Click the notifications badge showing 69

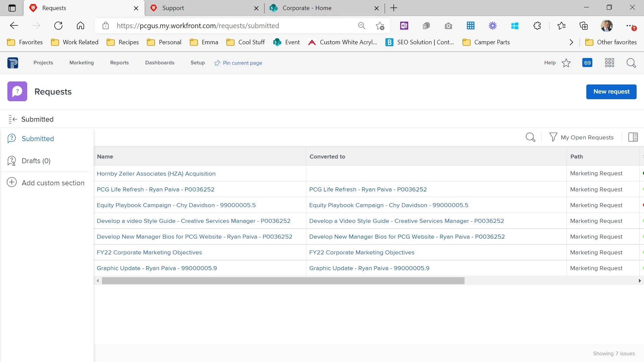tap(587, 63)
